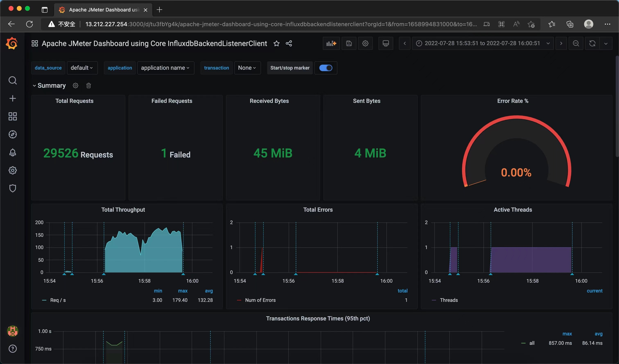Viewport: 619px width, 364px height.
Task: Toggle the Start/stop marker switch
Action: [326, 68]
